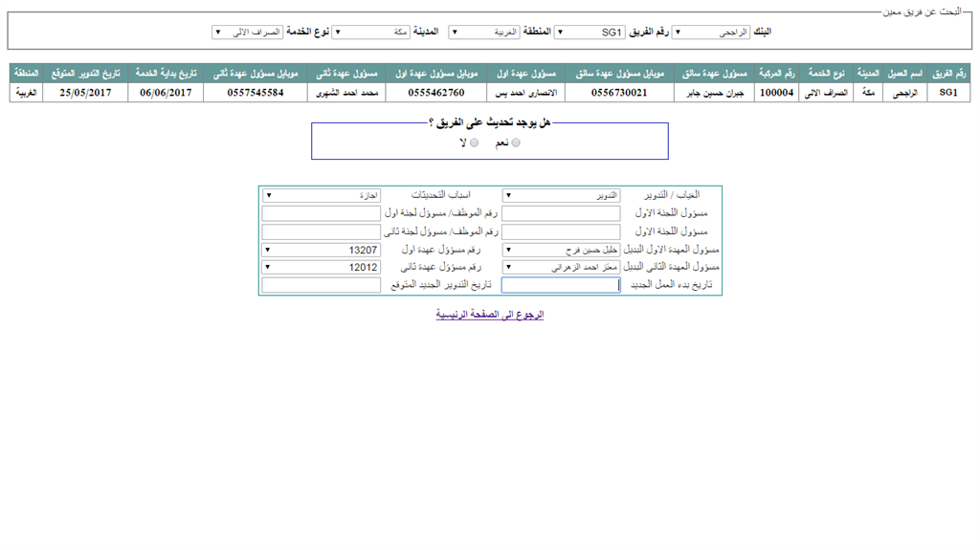Screen dimensions: 980x550
Task: Open the المنطقة dropdown in search bar
Action: pos(483,32)
